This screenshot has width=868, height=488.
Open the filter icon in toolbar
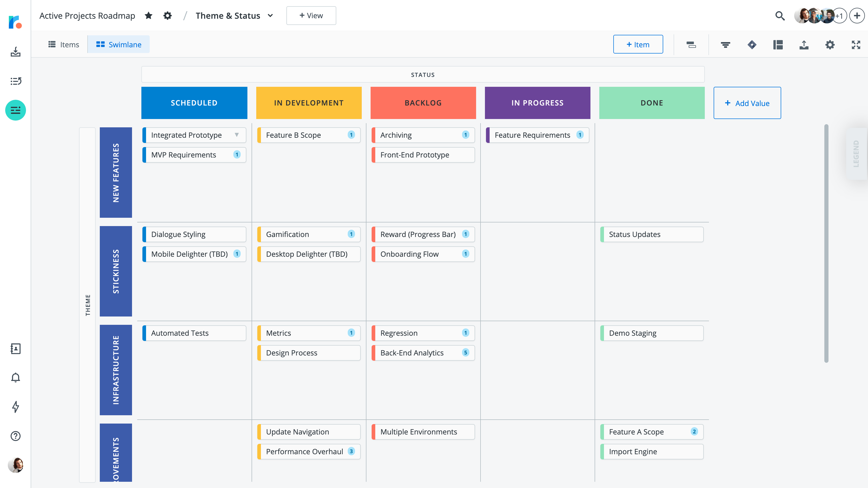tap(726, 44)
